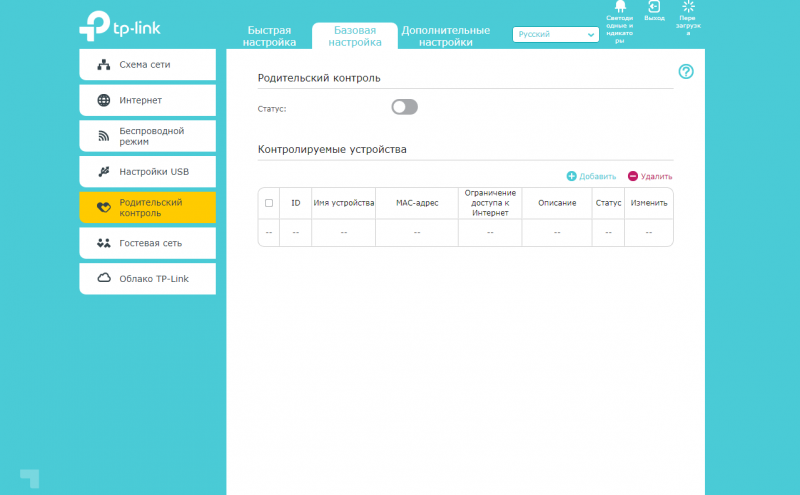Click the Изменить column header
This screenshot has width=800, height=495.
tap(648, 203)
